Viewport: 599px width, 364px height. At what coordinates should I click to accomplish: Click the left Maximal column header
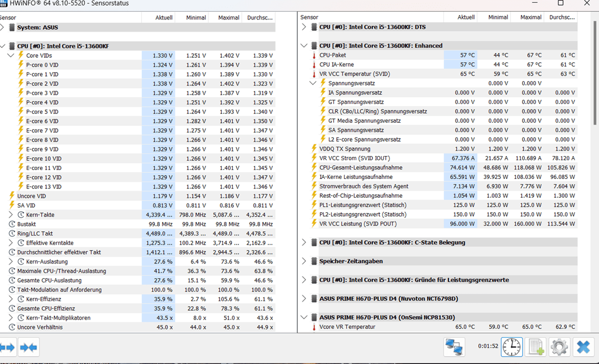point(225,18)
